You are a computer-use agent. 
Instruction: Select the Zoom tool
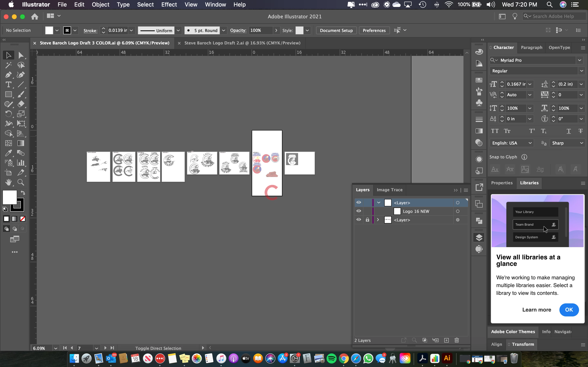21,182
